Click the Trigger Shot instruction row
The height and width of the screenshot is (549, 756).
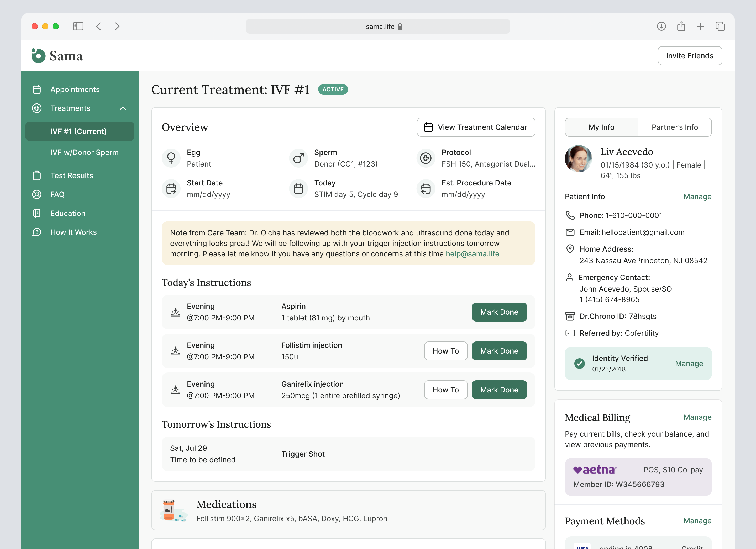(348, 454)
